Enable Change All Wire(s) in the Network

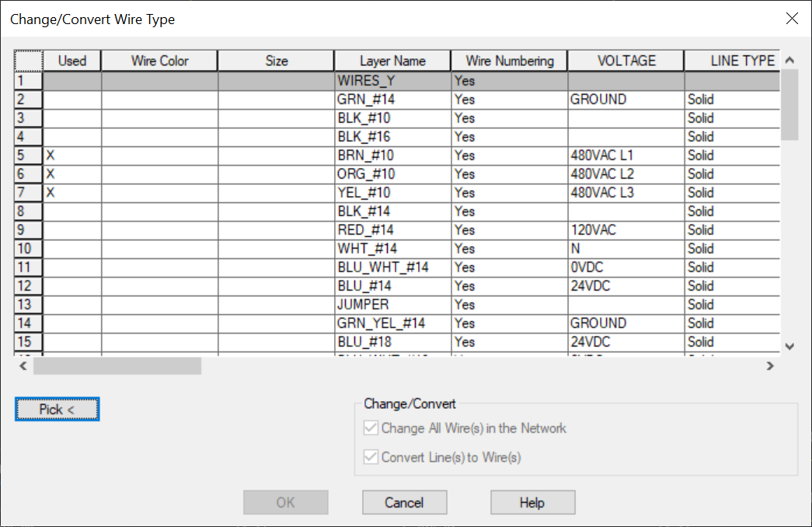[x=371, y=428]
